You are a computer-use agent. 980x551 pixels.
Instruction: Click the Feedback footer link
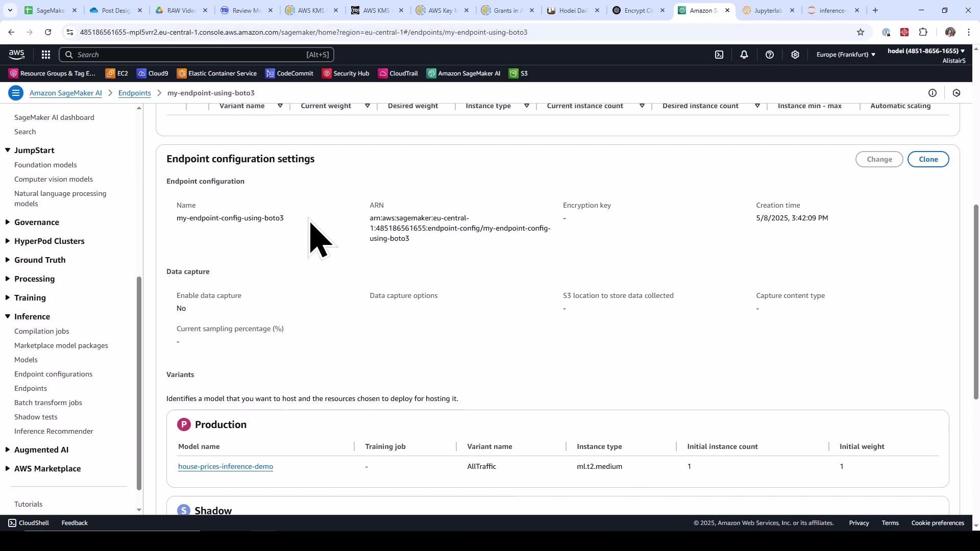click(x=75, y=523)
